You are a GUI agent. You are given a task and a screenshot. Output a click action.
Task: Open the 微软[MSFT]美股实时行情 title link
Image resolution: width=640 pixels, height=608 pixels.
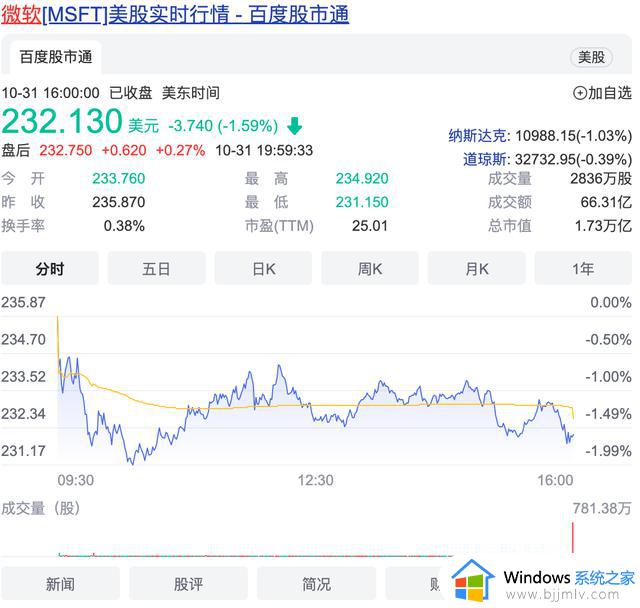coord(175,15)
